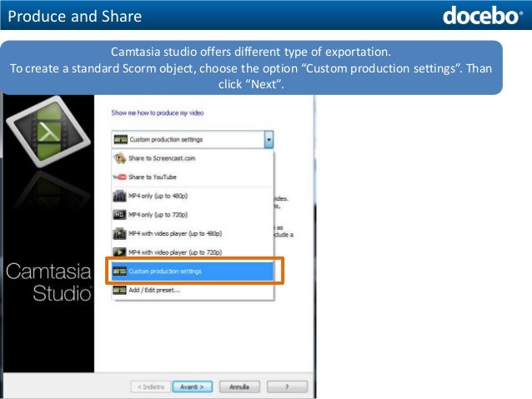
Task: Click the HD icon for 720p MP4
Action: (119, 215)
